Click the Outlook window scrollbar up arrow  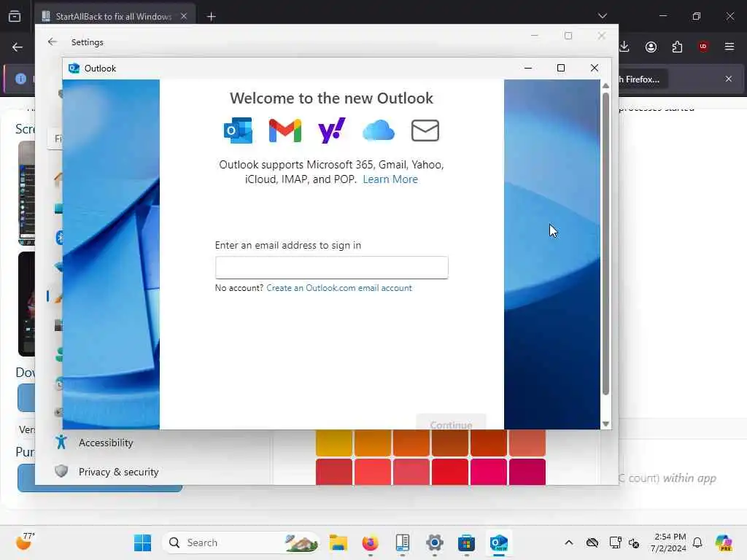[605, 86]
